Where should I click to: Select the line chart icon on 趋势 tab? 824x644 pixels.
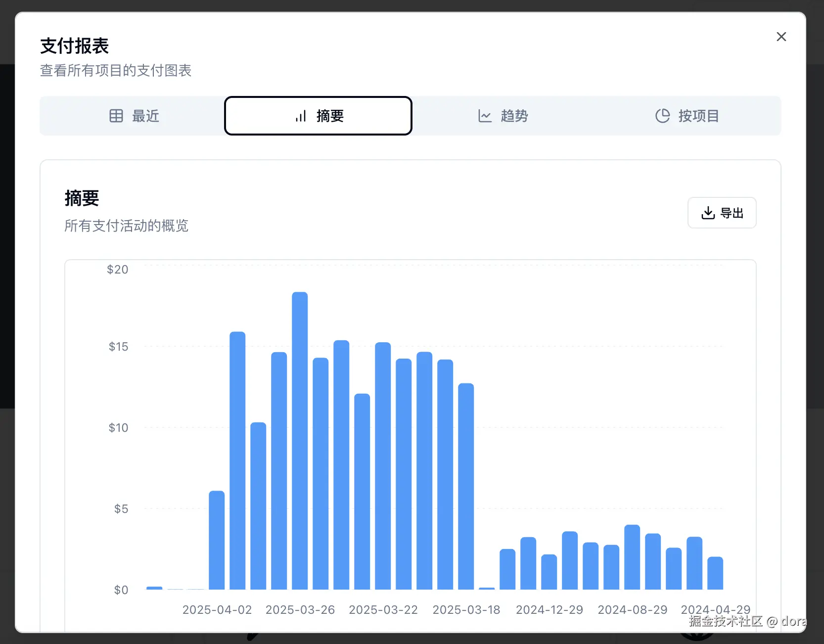pyautogui.click(x=485, y=116)
